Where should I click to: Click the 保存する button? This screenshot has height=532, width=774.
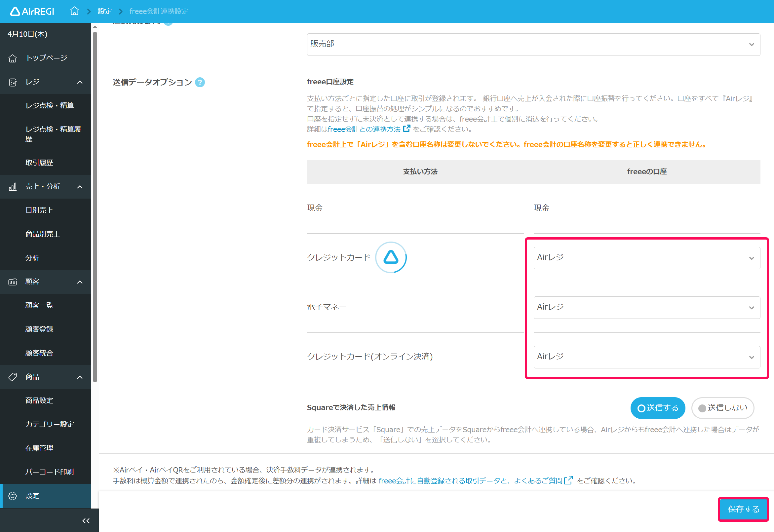point(743,509)
